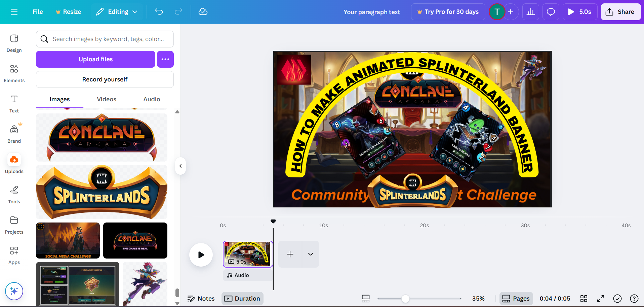This screenshot has height=307, width=644.
Task: Open more upload options (three dots)
Action: [165, 59]
